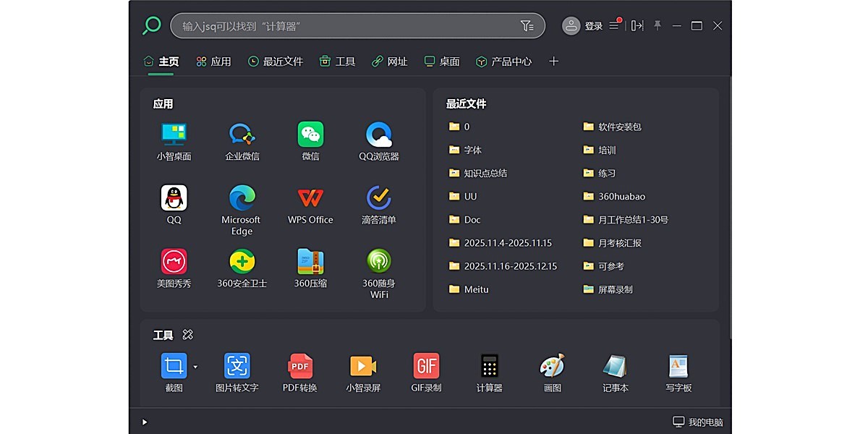Open the 图片转文字 OCR tool
The height and width of the screenshot is (434, 868).
coord(237,367)
